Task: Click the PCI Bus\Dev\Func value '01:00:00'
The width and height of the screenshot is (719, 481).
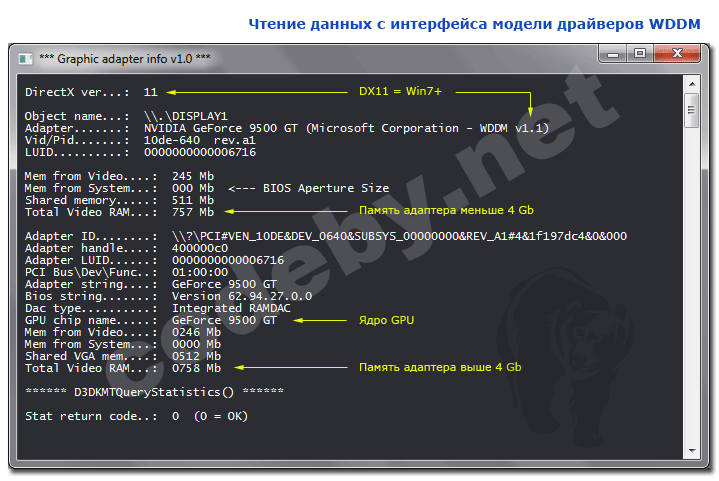Action: (200, 272)
